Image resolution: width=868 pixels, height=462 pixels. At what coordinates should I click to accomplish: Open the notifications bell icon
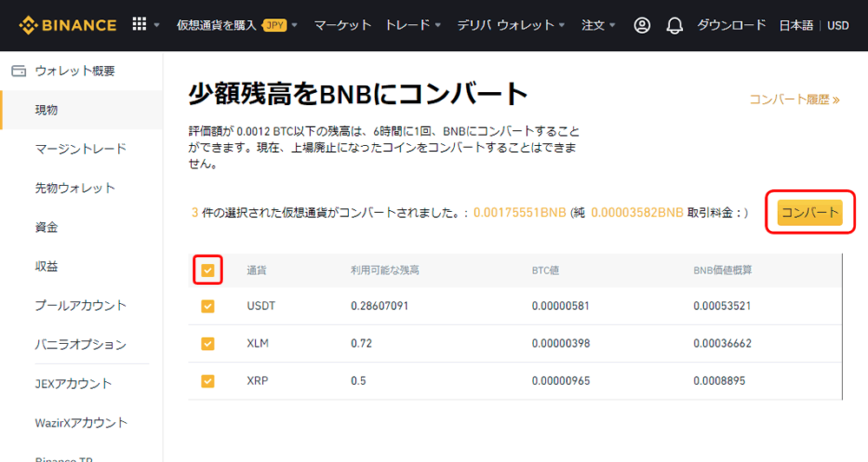[x=674, y=25]
